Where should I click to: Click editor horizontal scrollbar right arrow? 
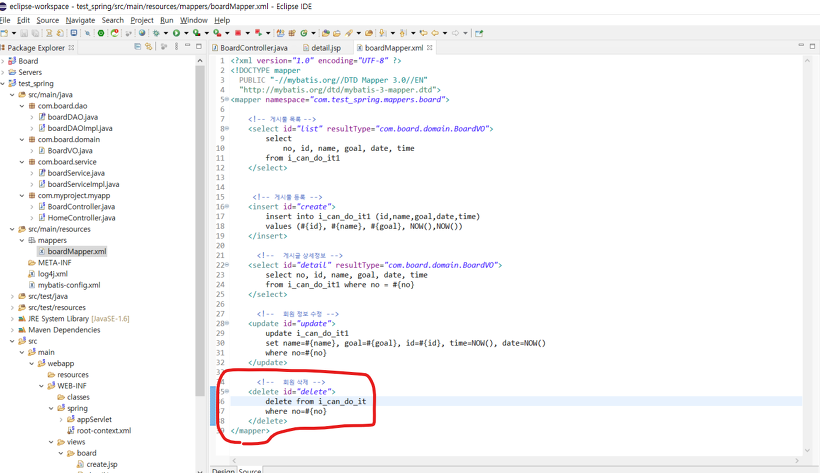(796, 460)
